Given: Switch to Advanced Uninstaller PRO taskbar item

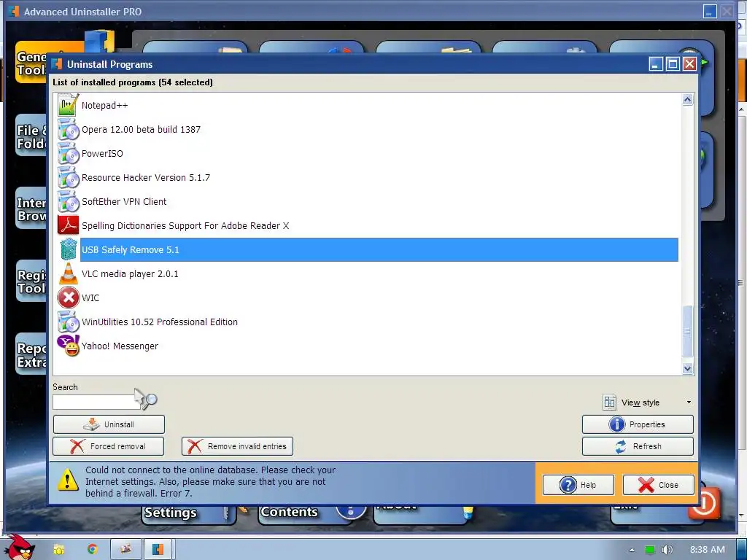Looking at the screenshot, I should point(158,549).
